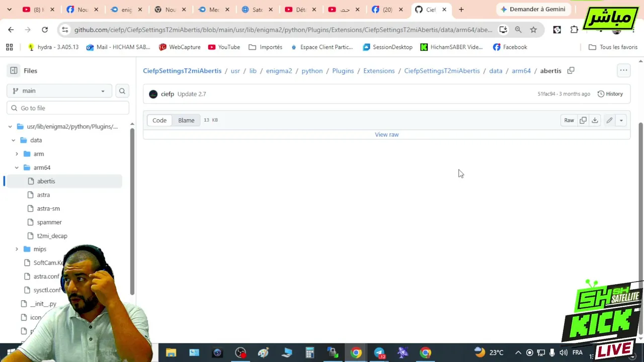The width and height of the screenshot is (644, 362).
Task: Open the edit options dropdown arrow
Action: point(621,121)
